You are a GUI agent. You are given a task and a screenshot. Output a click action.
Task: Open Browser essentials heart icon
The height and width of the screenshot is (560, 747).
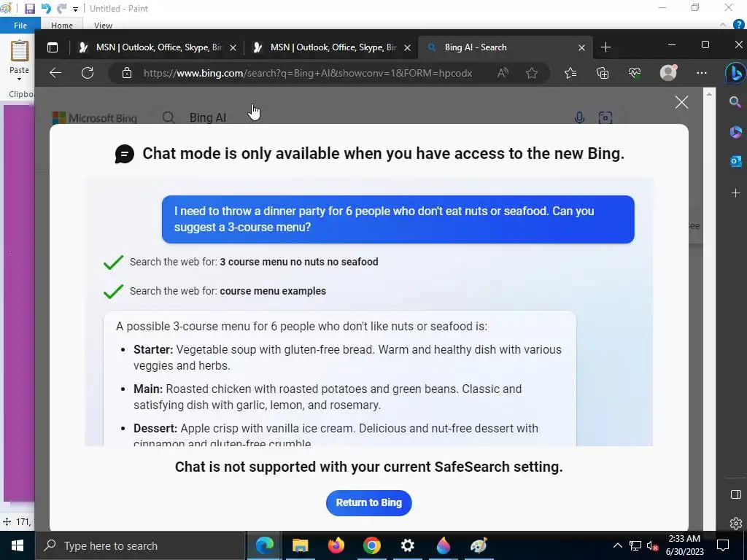[x=635, y=73]
